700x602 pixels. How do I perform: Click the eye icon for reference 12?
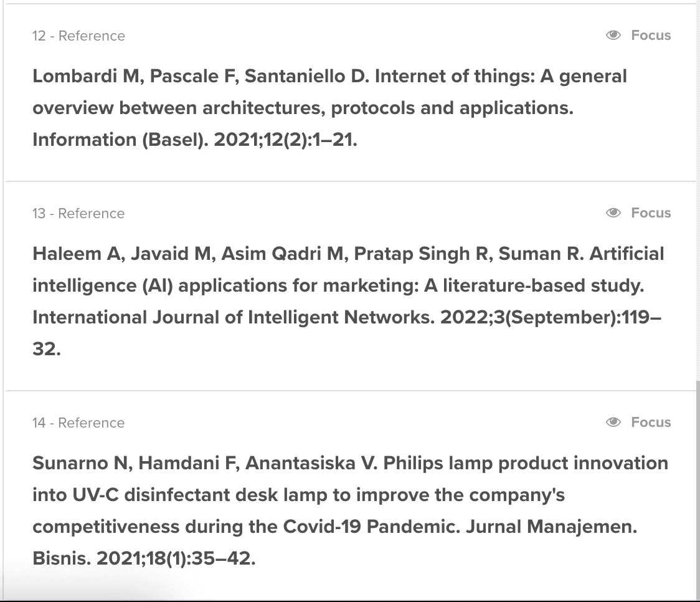(x=613, y=35)
